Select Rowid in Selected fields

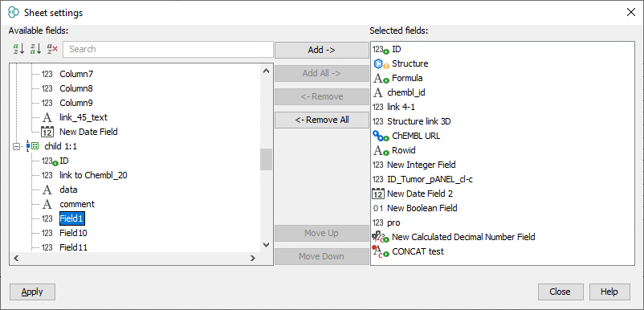[404, 150]
